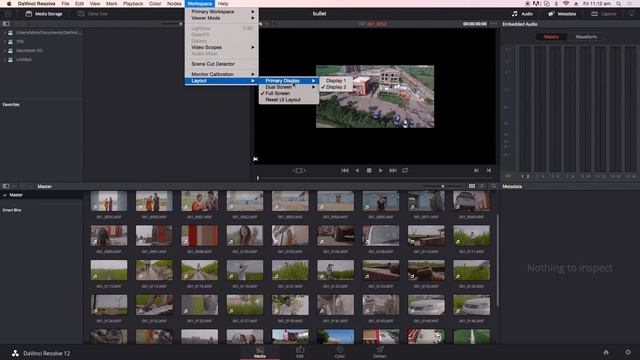Open the viewer options three-dot menu
The height and width of the screenshot is (360, 640).
tap(493, 24)
